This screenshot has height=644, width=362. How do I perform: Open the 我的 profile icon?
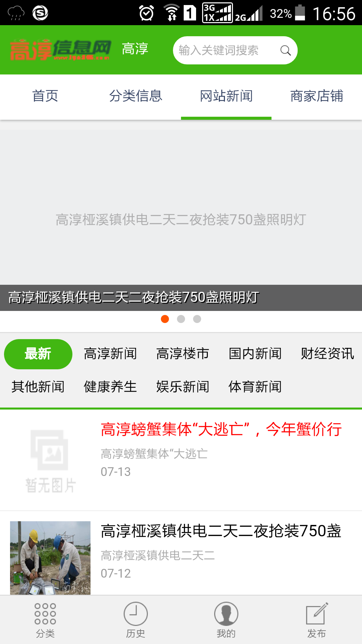pos(226,614)
